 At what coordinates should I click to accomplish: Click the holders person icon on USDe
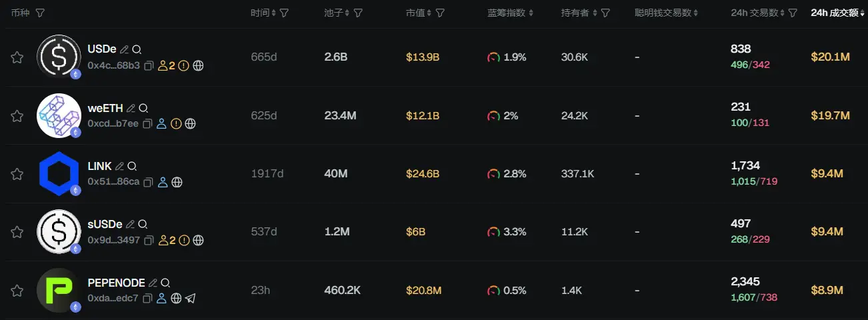coord(162,65)
